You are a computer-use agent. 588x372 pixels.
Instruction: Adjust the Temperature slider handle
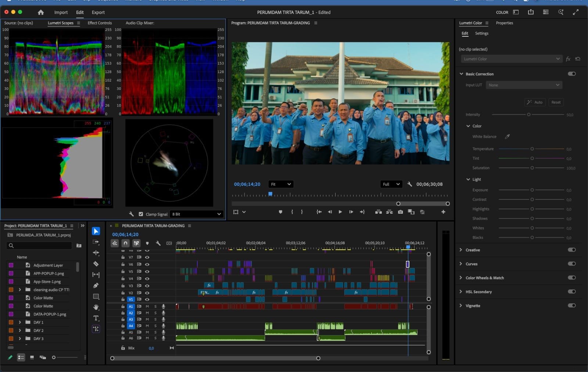(532, 149)
